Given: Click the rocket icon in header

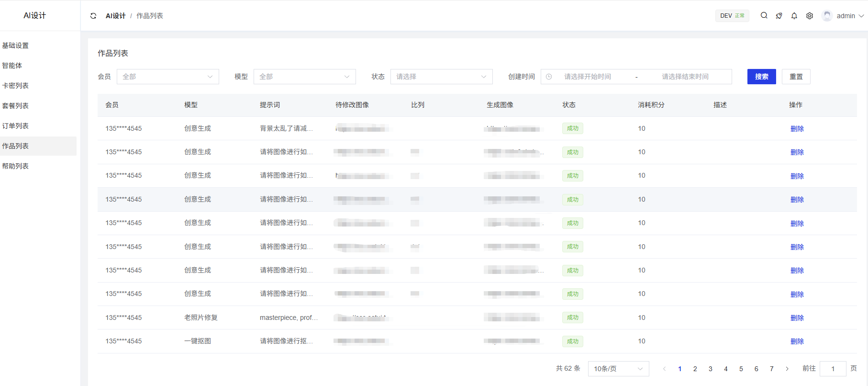Looking at the screenshot, I should (779, 16).
